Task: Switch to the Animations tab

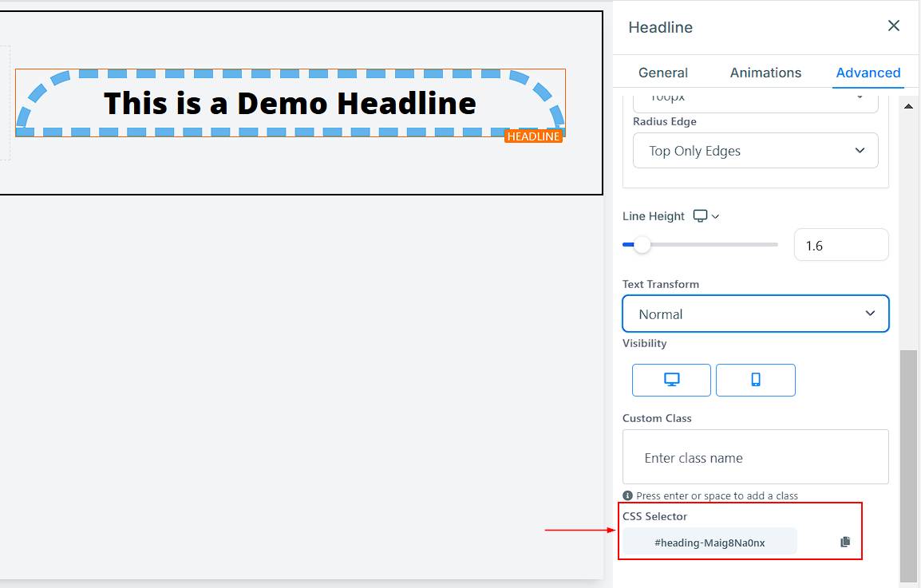Action: 765,73
